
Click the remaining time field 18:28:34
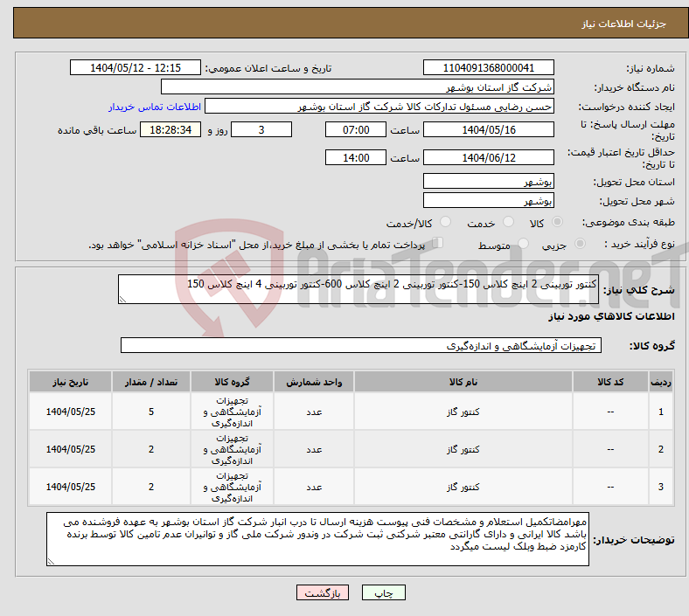click(x=171, y=129)
